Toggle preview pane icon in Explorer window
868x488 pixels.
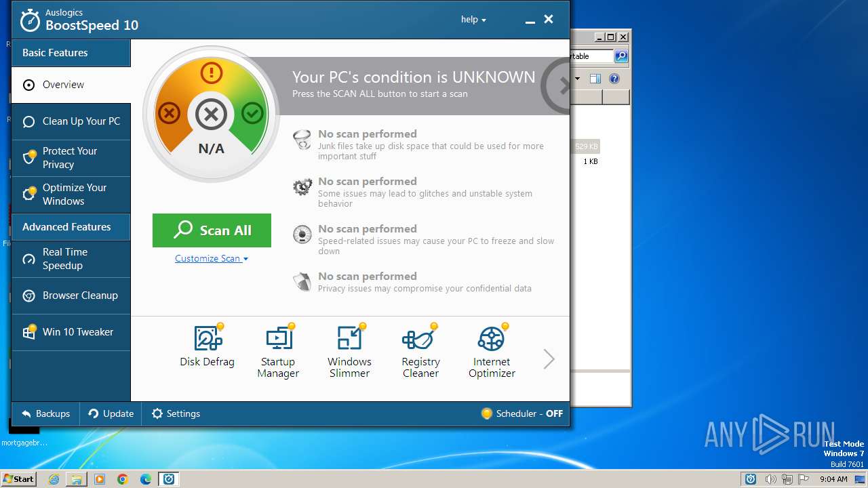tap(595, 79)
